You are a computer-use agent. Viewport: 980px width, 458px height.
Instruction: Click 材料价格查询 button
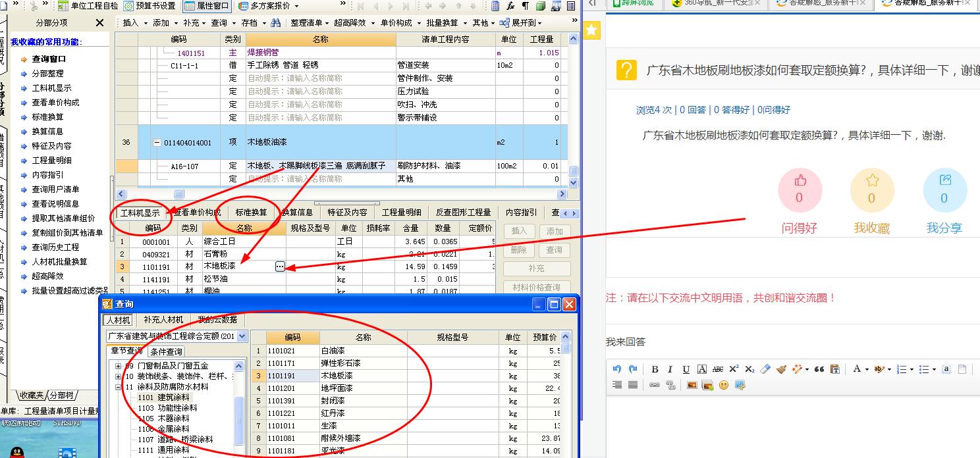point(537,287)
